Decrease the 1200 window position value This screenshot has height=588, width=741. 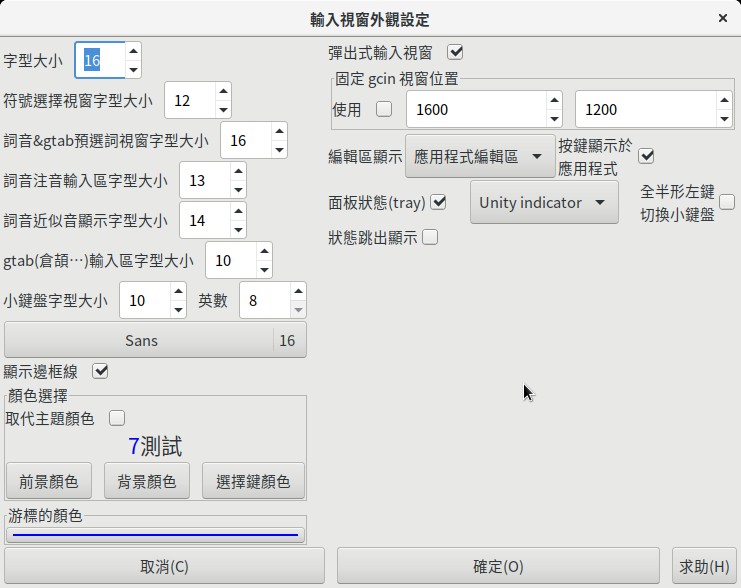click(x=724, y=118)
